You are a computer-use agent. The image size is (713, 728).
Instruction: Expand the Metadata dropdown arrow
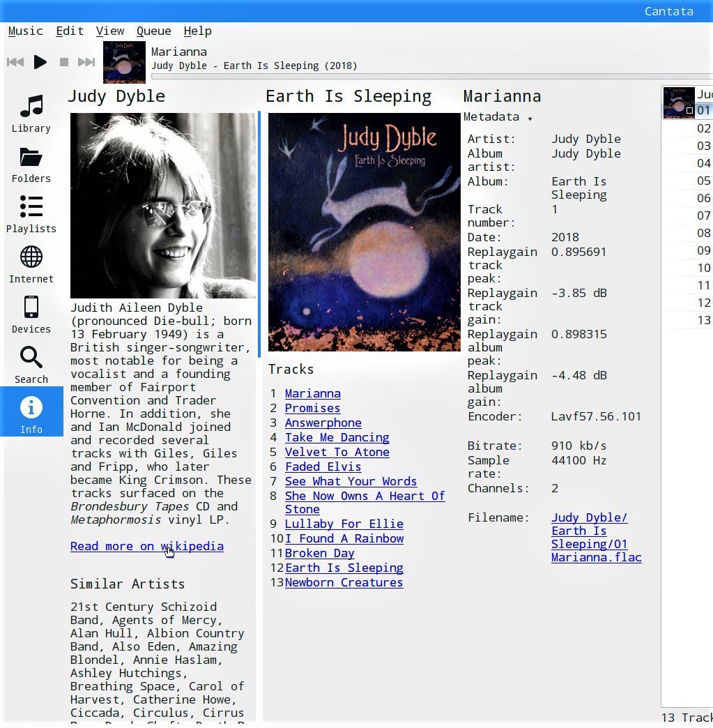click(530, 119)
